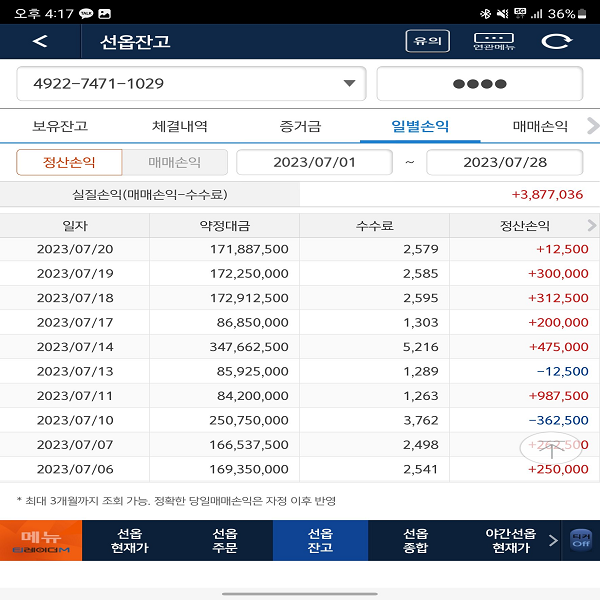Select the 정산손익 toggle option
The width and height of the screenshot is (600, 600).
pyautogui.click(x=69, y=162)
